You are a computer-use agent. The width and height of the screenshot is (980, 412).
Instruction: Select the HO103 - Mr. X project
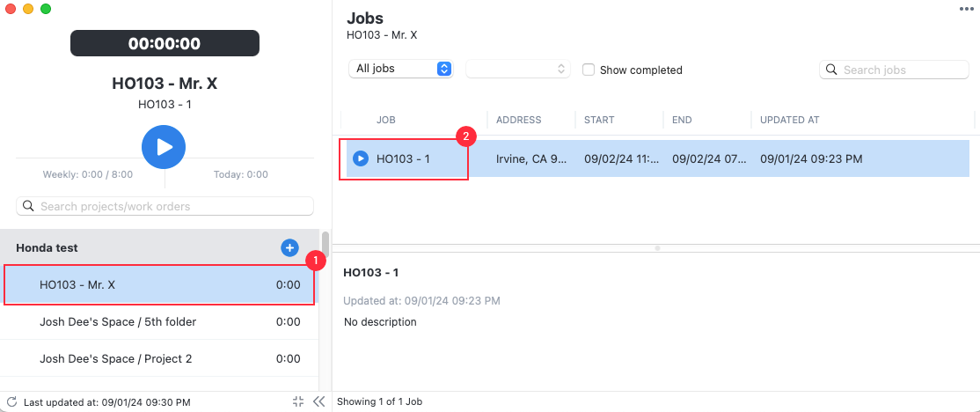point(159,285)
